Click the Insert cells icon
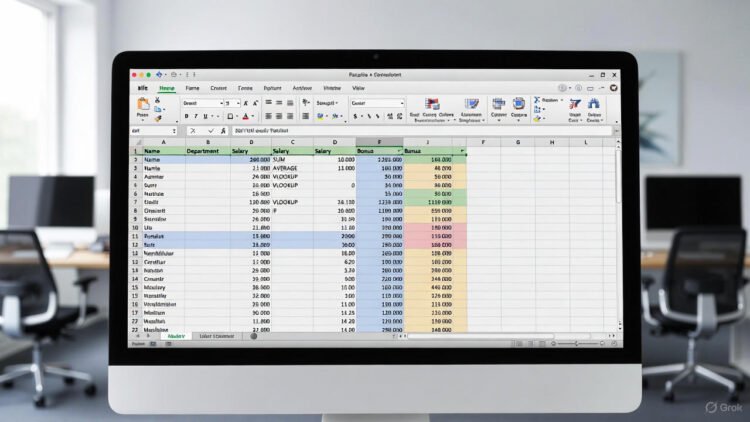Screen dimensions: 750x422 pos(498,104)
